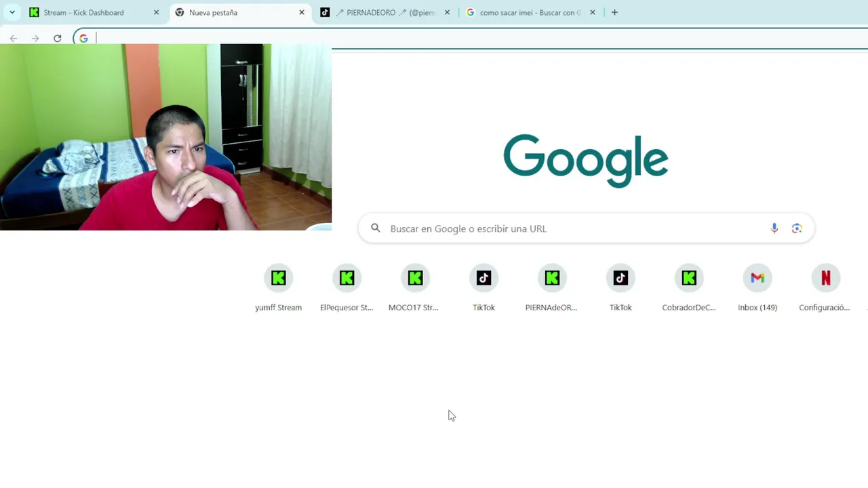The image size is (868, 488).
Task: Click the 'ElPequesor St...' label
Action: click(347, 308)
